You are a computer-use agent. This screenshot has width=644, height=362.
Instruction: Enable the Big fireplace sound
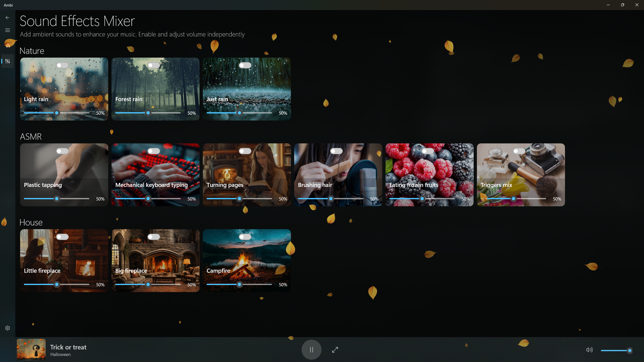pyautogui.click(x=153, y=237)
